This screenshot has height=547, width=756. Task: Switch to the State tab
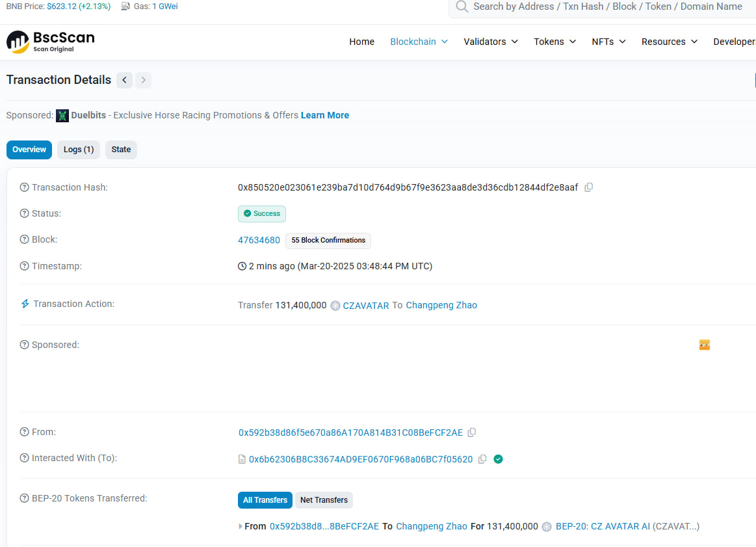click(x=121, y=150)
